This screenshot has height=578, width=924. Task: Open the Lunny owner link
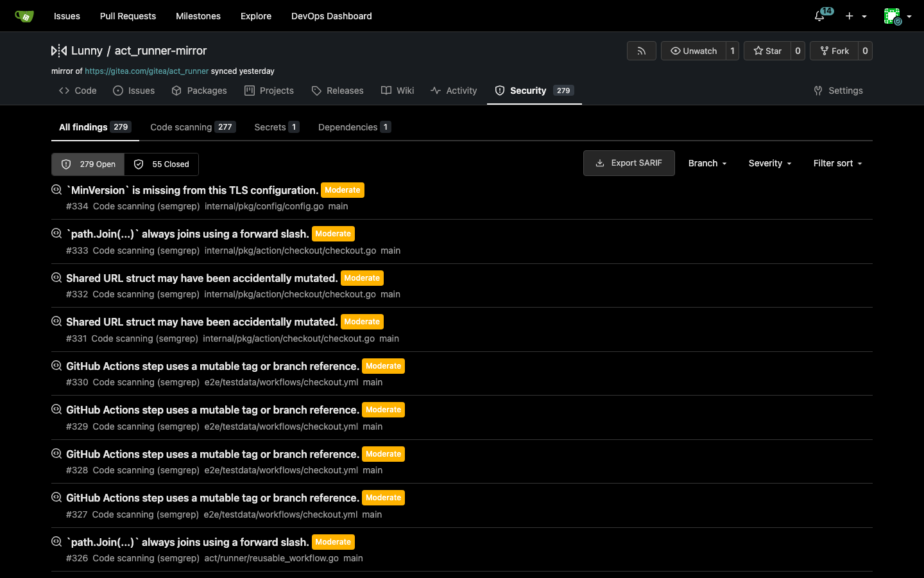pos(87,51)
